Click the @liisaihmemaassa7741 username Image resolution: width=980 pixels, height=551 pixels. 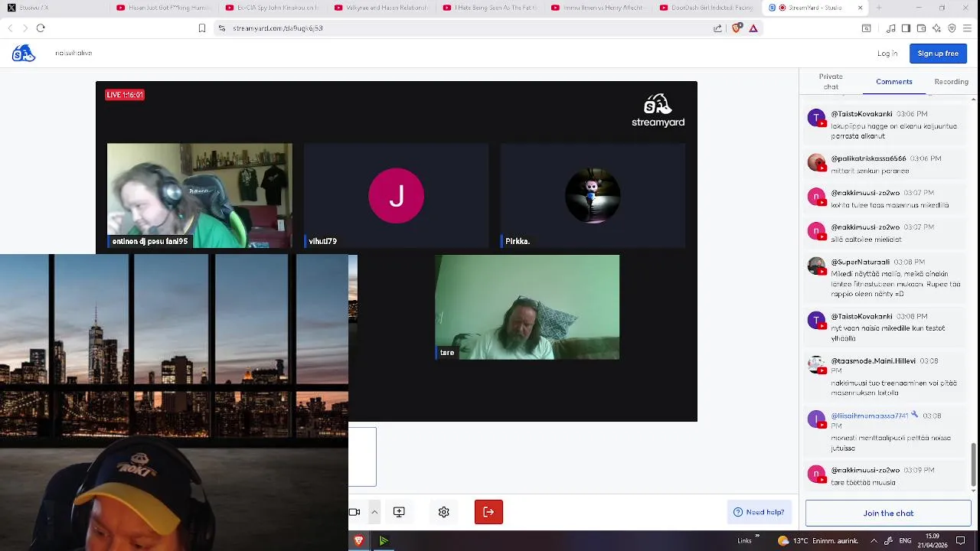pos(870,416)
